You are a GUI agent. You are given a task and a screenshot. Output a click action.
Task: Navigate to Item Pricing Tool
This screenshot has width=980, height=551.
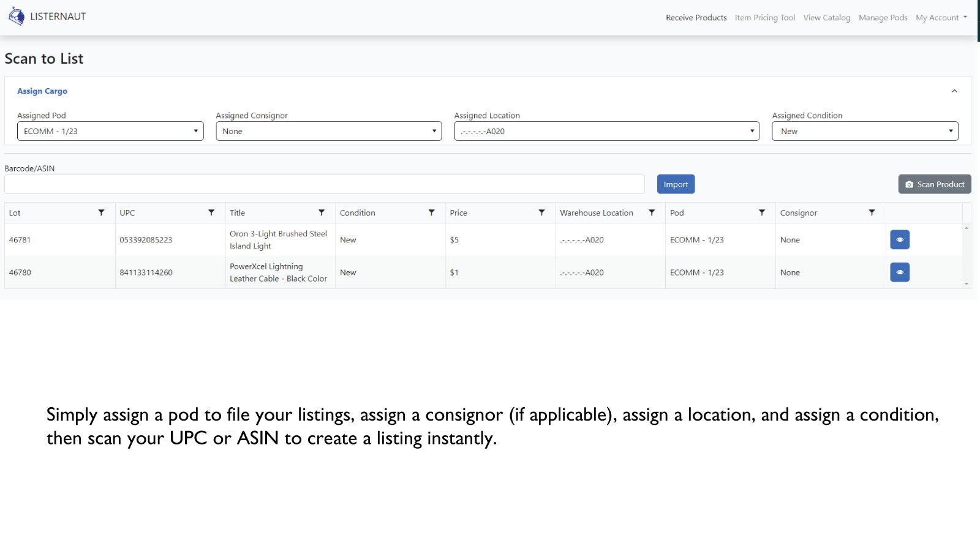(x=764, y=17)
